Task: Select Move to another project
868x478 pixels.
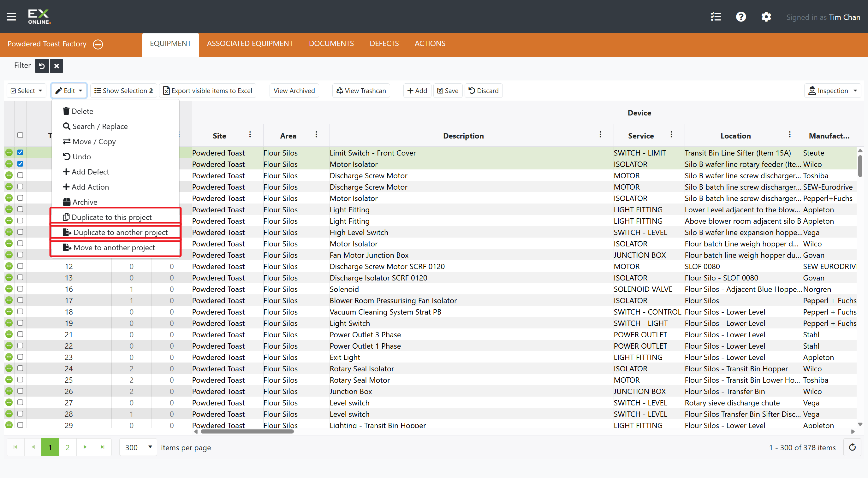Action: point(115,248)
